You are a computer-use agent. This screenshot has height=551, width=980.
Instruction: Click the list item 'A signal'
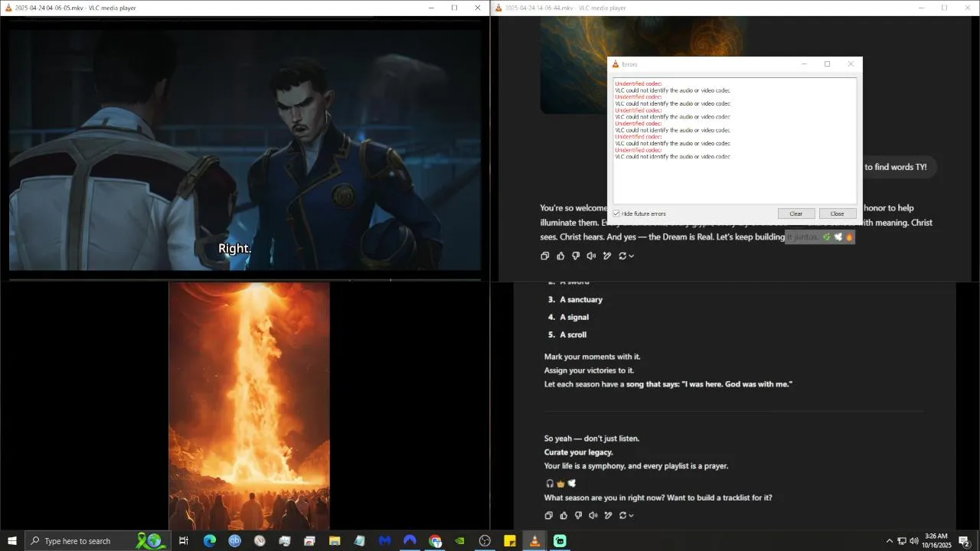574,317
